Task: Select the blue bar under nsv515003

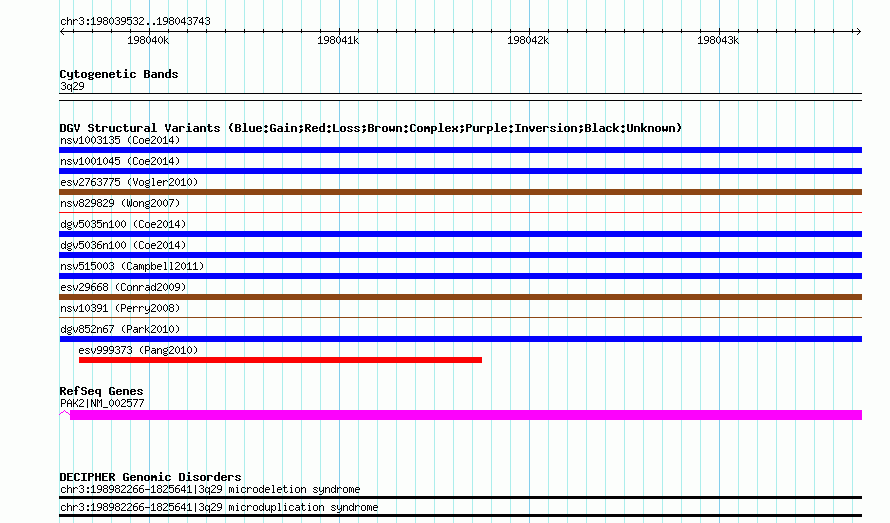Action: point(460,276)
